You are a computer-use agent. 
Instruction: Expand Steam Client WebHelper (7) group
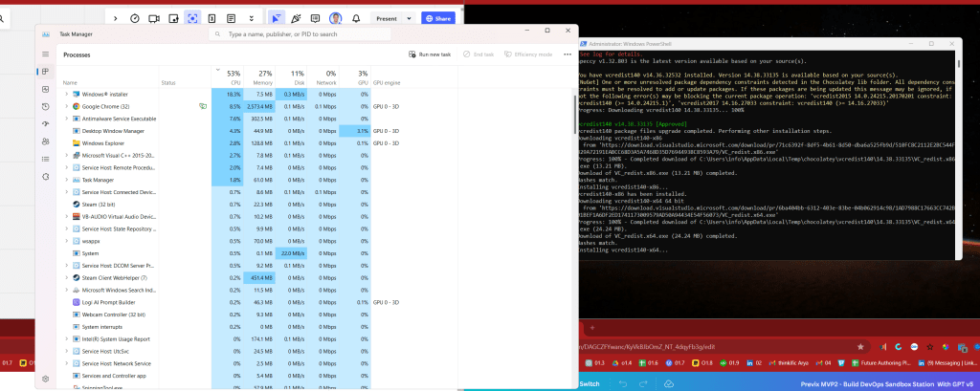tap(66, 278)
